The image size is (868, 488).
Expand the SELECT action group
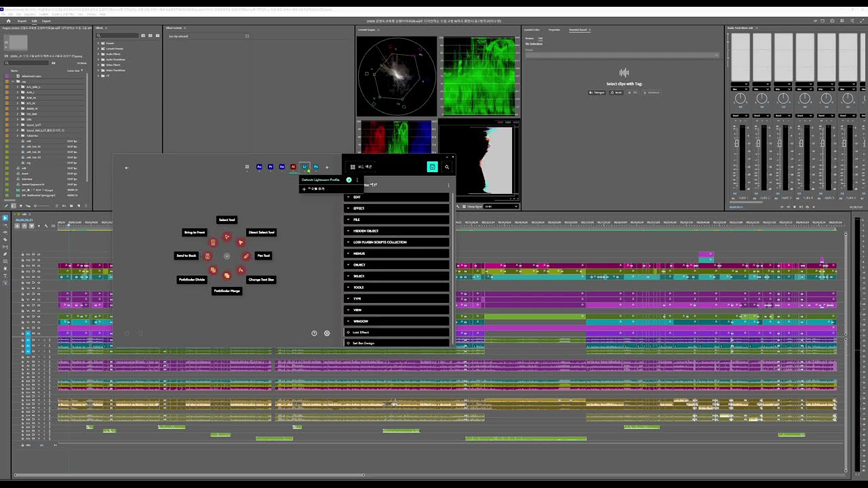pyautogui.click(x=397, y=276)
